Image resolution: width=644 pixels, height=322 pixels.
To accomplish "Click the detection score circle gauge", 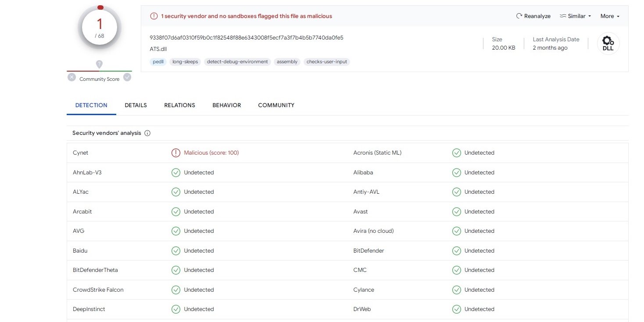I will pos(100,28).
